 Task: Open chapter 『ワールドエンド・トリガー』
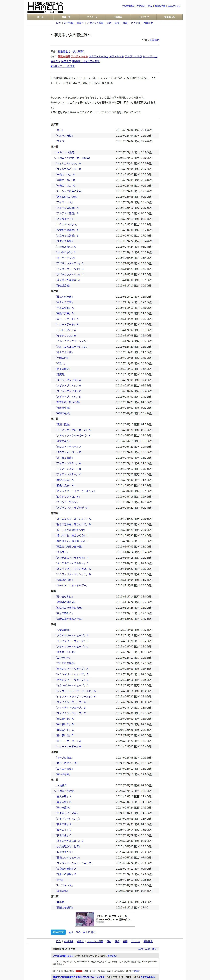[x=71, y=586]
